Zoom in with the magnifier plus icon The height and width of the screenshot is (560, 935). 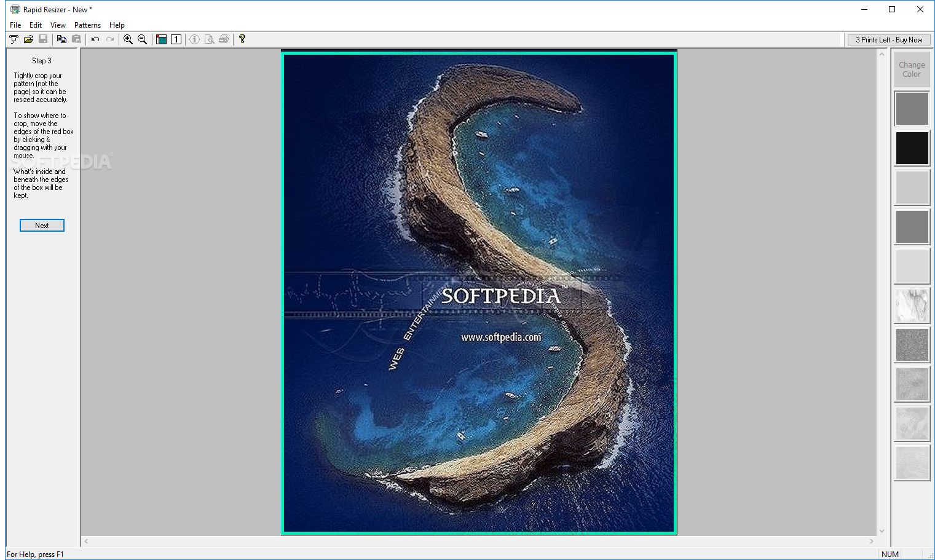[x=128, y=39]
